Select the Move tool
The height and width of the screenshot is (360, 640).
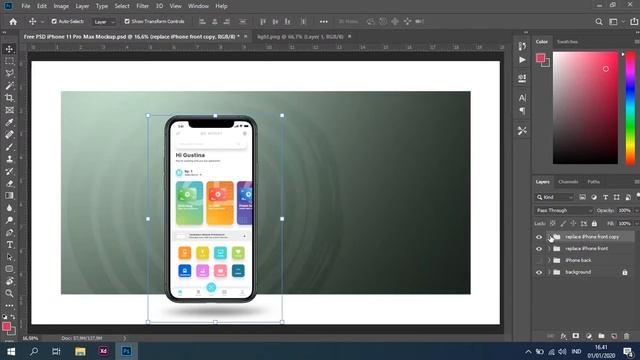click(9, 49)
